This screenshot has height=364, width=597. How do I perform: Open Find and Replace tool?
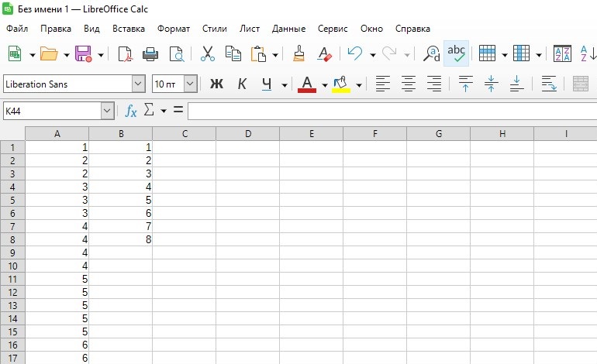coord(432,54)
